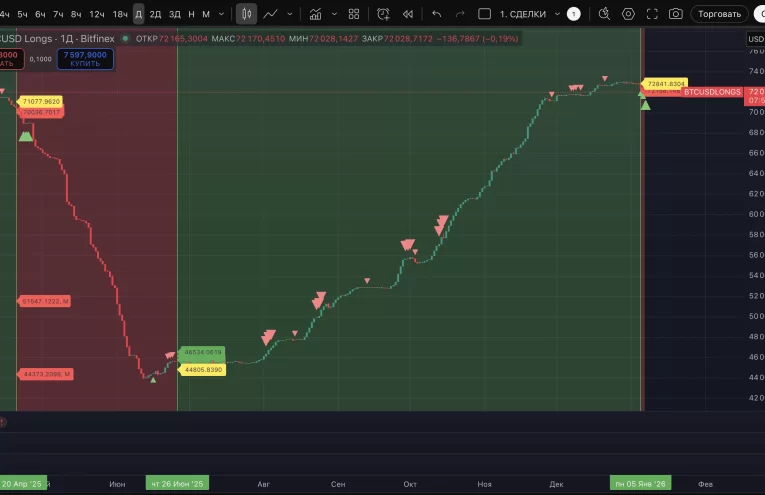This screenshot has height=495, width=765.
Task: Open quick search magnifier icon
Action: pyautogui.click(x=604, y=14)
